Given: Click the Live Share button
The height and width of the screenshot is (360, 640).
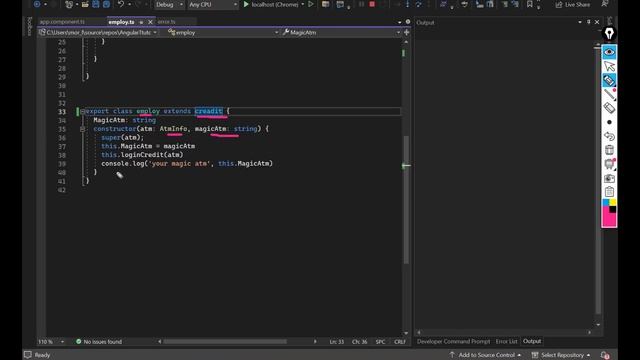Looking at the screenshot, I should click(573, 4).
